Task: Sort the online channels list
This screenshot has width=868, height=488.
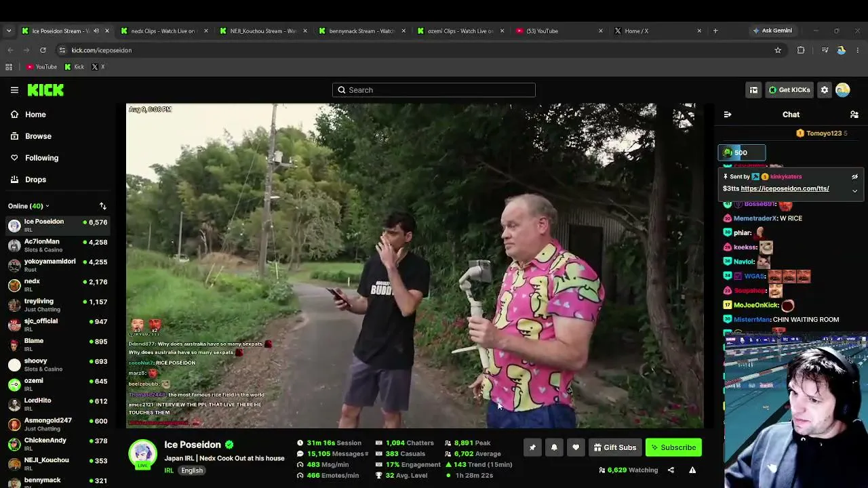Action: point(103,206)
